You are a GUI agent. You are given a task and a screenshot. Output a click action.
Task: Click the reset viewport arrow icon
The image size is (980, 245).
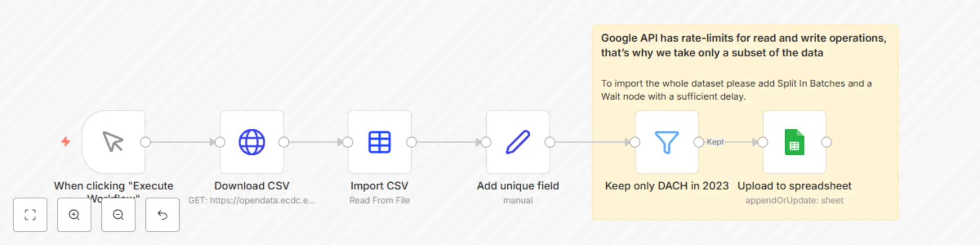162,215
